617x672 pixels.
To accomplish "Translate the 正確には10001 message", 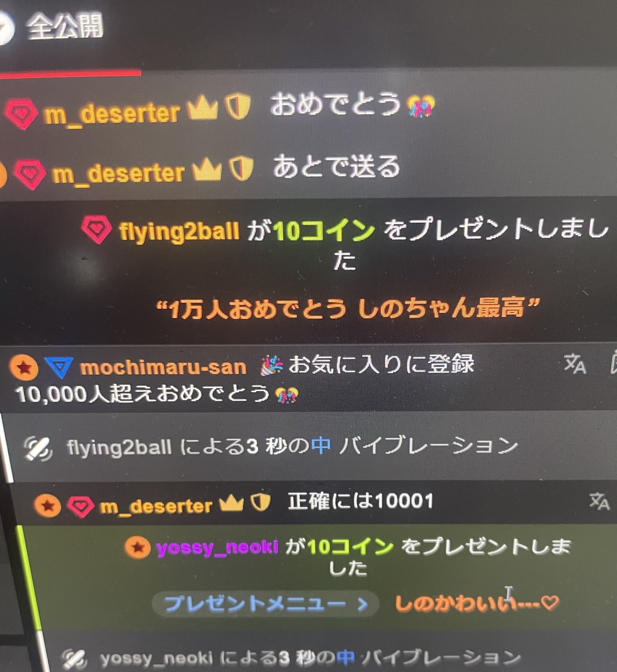I will coord(599,501).
